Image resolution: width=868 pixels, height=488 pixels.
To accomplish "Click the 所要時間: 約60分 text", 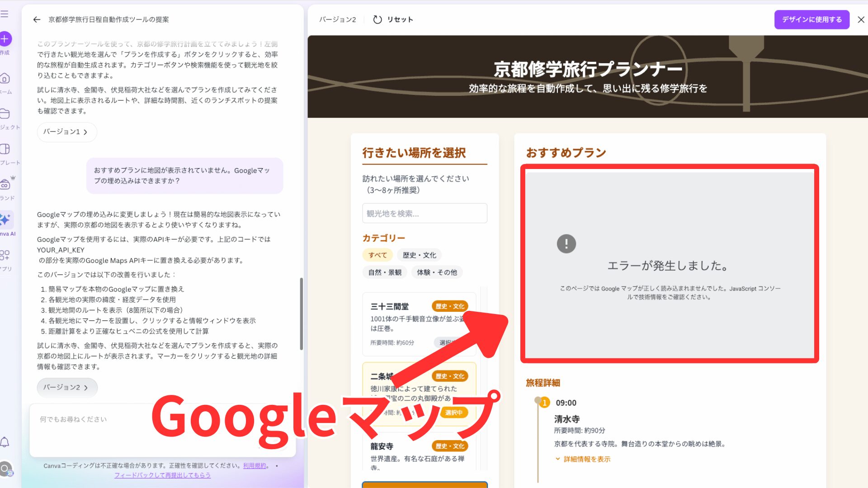I will [392, 343].
